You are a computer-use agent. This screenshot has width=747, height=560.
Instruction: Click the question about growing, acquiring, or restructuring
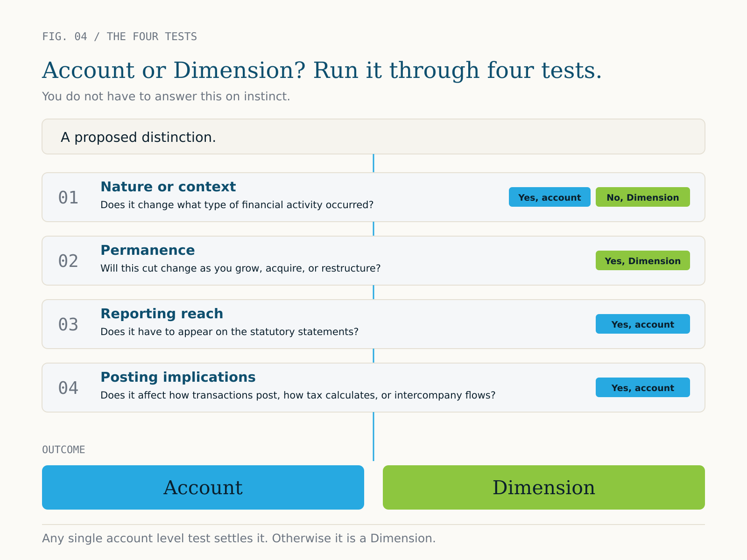[x=240, y=268]
